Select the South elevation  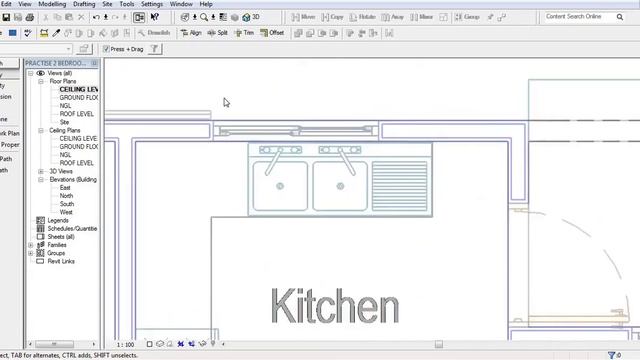point(67,204)
